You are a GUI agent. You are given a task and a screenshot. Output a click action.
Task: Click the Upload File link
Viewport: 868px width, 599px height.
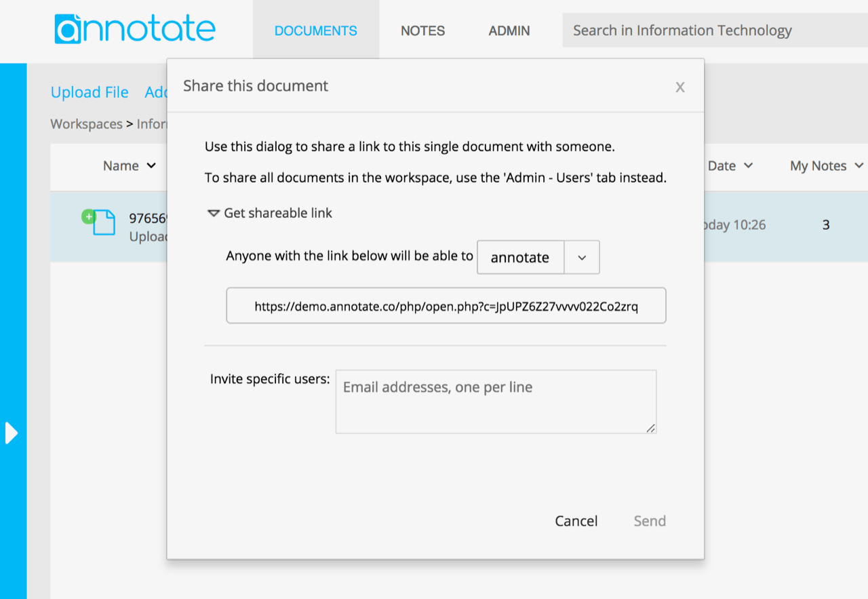tap(90, 92)
